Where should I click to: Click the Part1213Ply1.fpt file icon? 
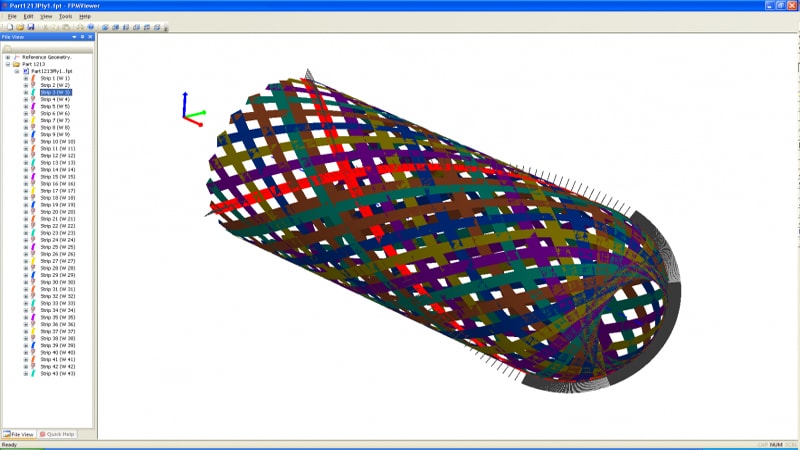point(26,72)
